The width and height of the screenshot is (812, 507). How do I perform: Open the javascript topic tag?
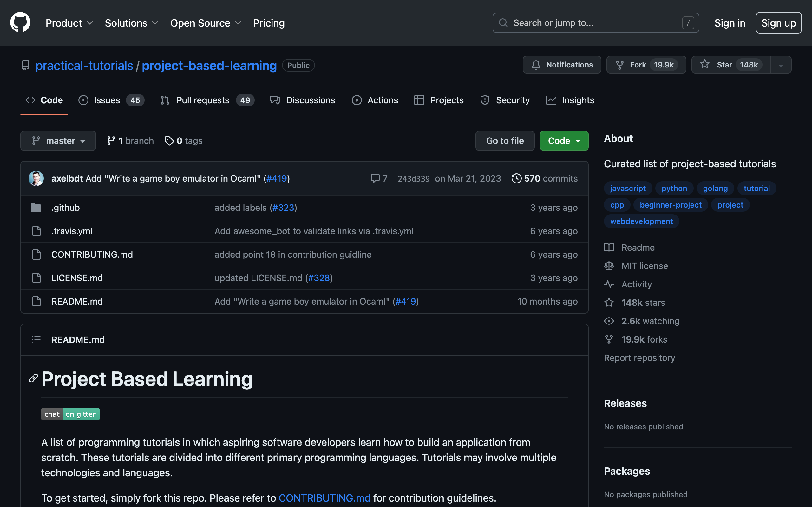(x=628, y=188)
